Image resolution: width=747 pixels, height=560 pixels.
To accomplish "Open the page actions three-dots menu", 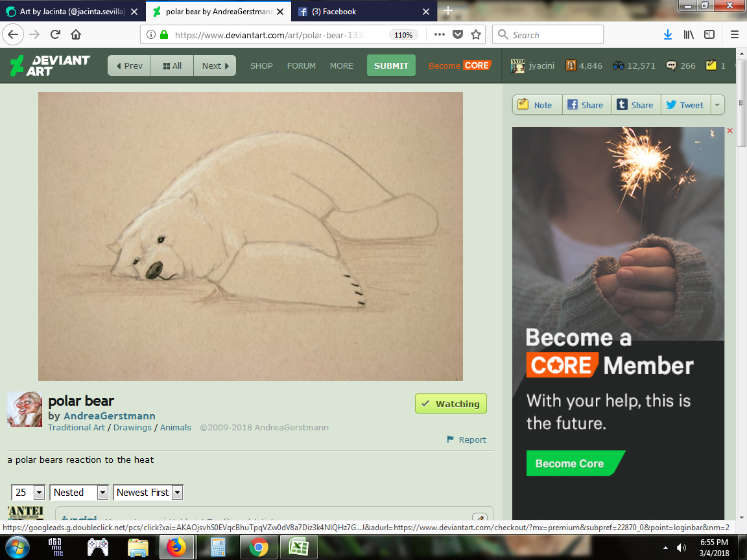I will [x=439, y=34].
